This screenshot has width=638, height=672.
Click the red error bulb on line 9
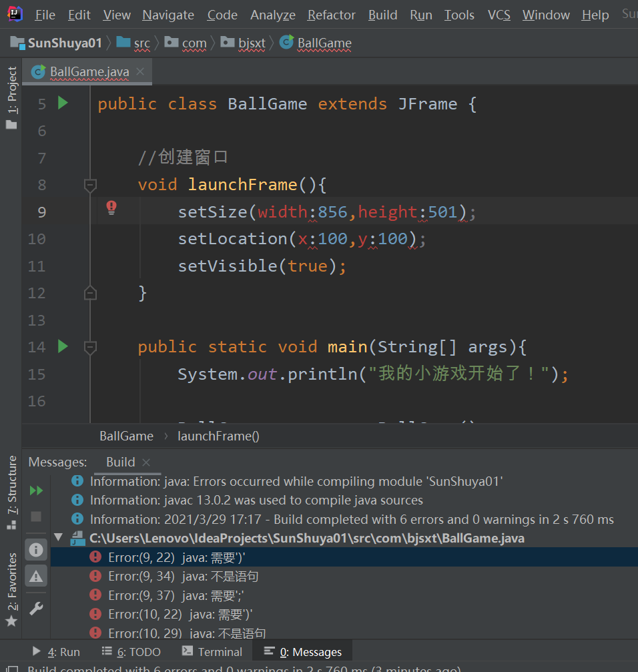pos(111,208)
